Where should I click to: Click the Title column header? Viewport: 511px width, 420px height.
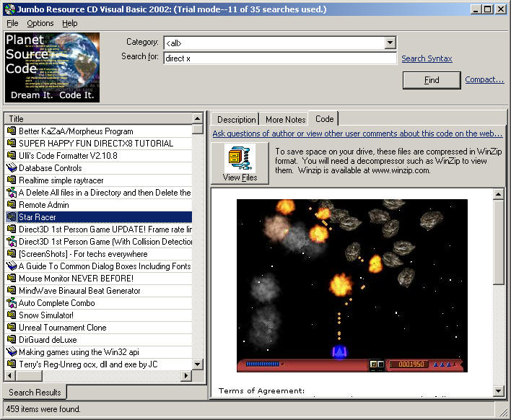click(x=98, y=118)
